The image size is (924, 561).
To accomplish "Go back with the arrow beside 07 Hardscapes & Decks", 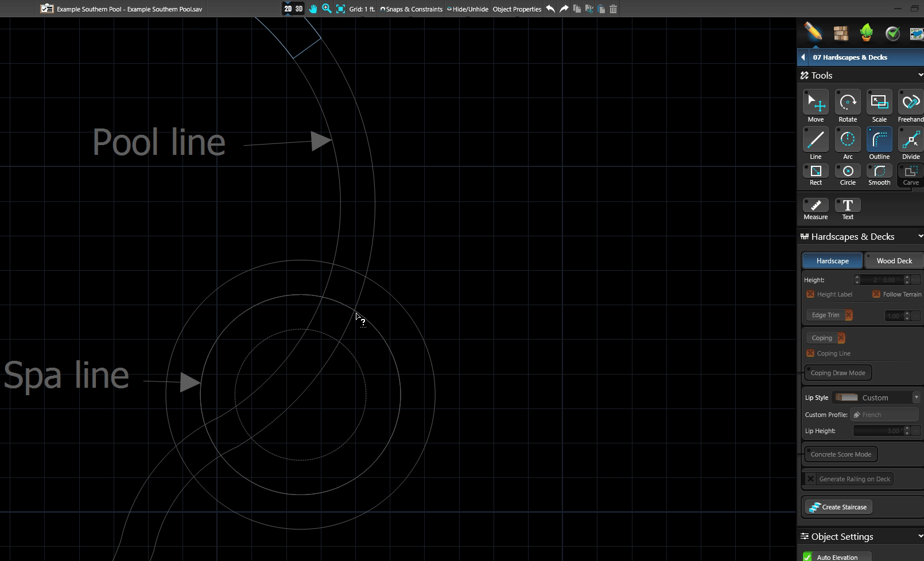I will point(803,57).
